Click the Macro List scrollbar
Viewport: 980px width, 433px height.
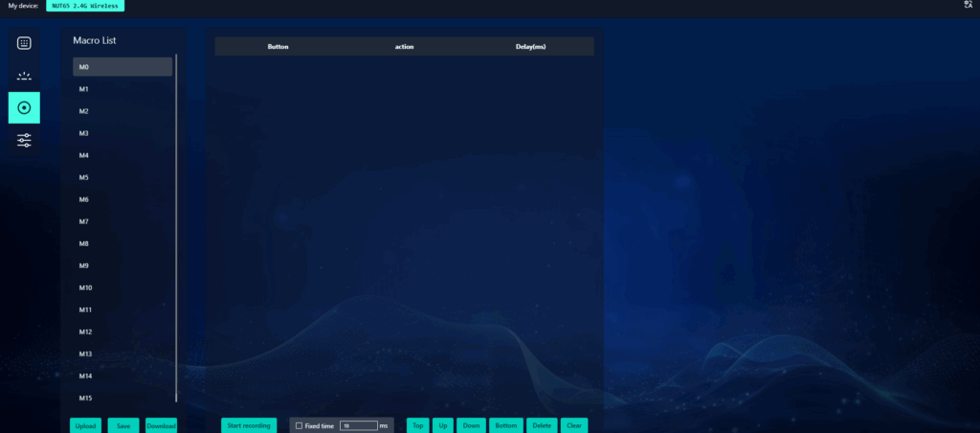point(176,228)
